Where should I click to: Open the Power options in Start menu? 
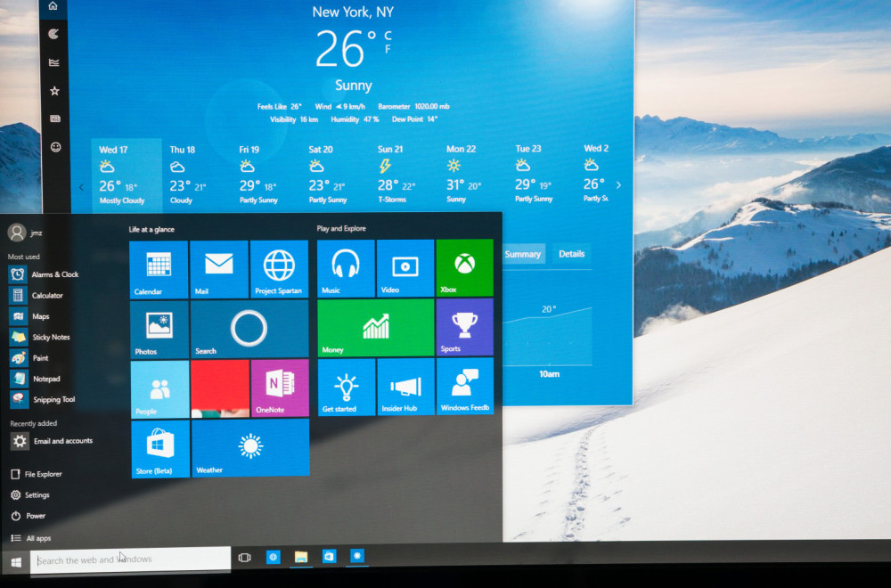click(x=31, y=516)
